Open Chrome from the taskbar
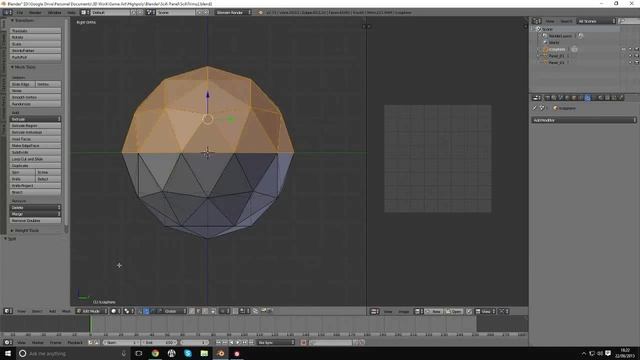 pyautogui.click(x=155, y=353)
